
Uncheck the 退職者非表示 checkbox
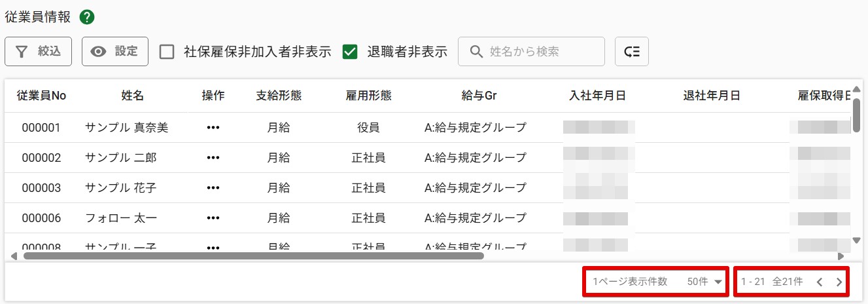350,52
